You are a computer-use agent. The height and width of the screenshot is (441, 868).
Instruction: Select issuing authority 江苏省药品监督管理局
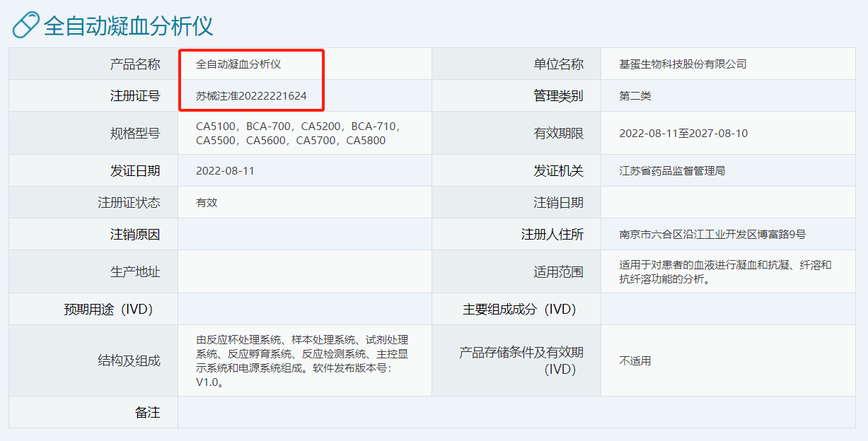[x=672, y=171]
